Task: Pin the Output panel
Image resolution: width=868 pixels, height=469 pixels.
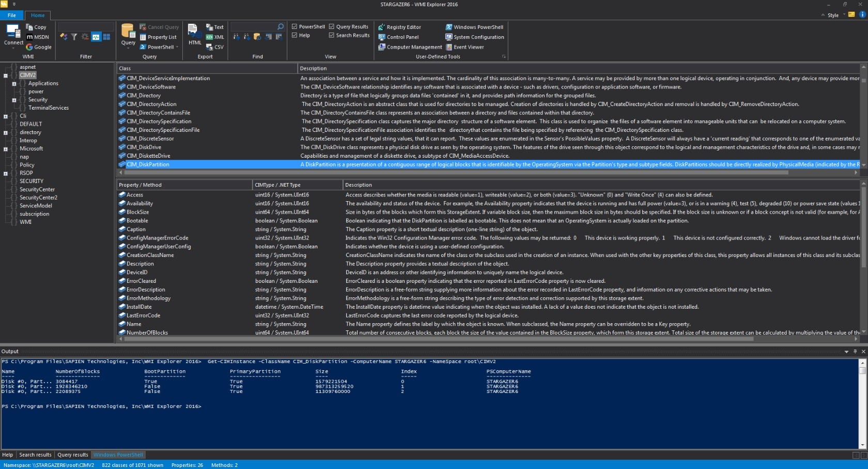Action: (x=855, y=351)
